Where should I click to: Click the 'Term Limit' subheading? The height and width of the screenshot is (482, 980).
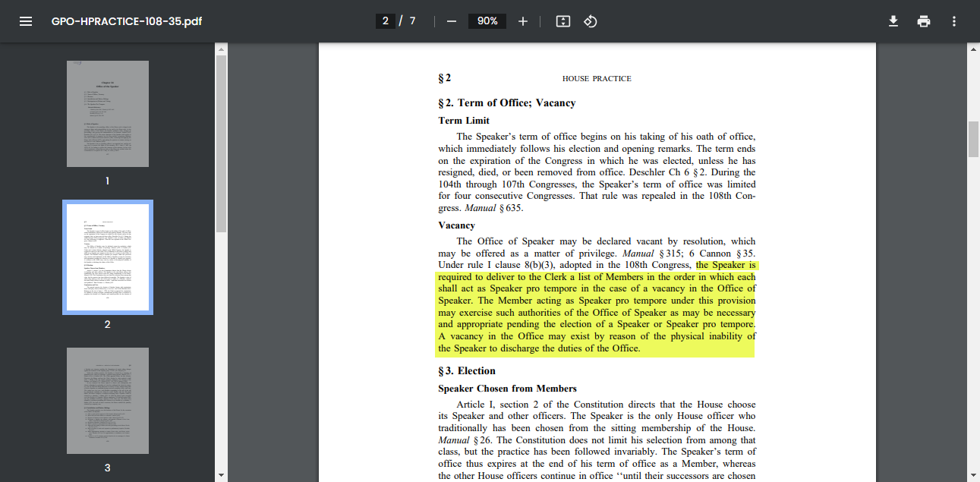pos(464,121)
